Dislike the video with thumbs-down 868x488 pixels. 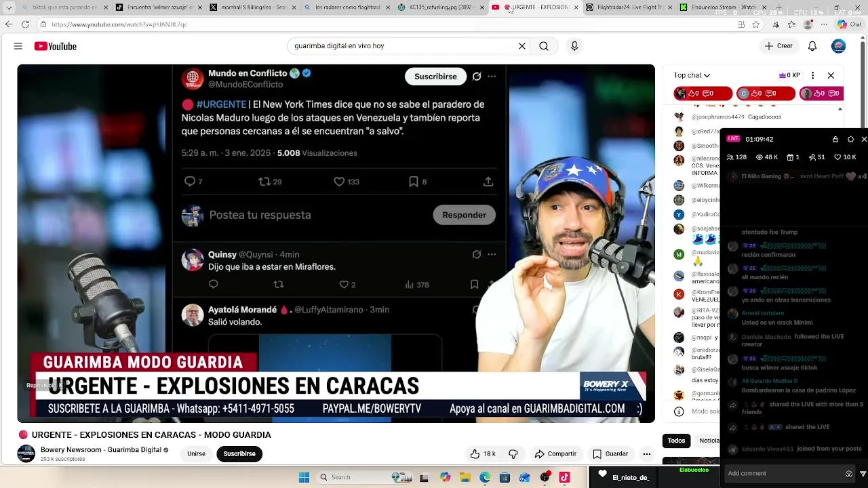tap(513, 454)
